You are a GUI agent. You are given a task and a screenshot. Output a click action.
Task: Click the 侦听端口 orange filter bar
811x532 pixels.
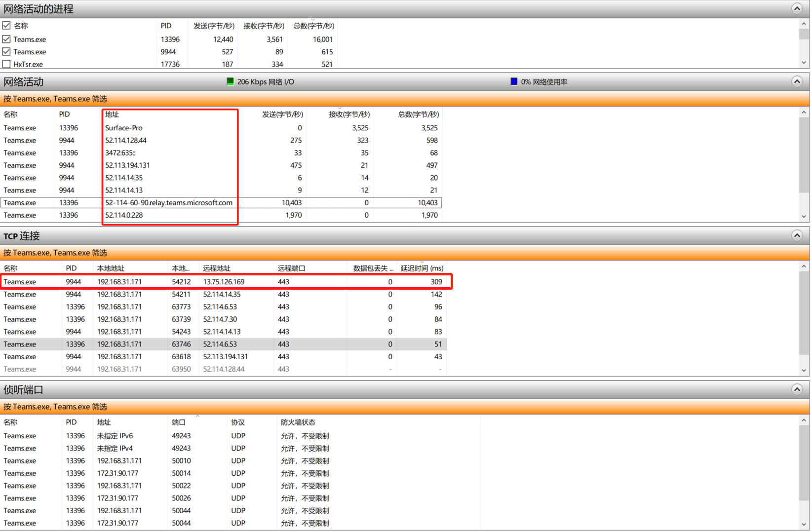pos(405,407)
